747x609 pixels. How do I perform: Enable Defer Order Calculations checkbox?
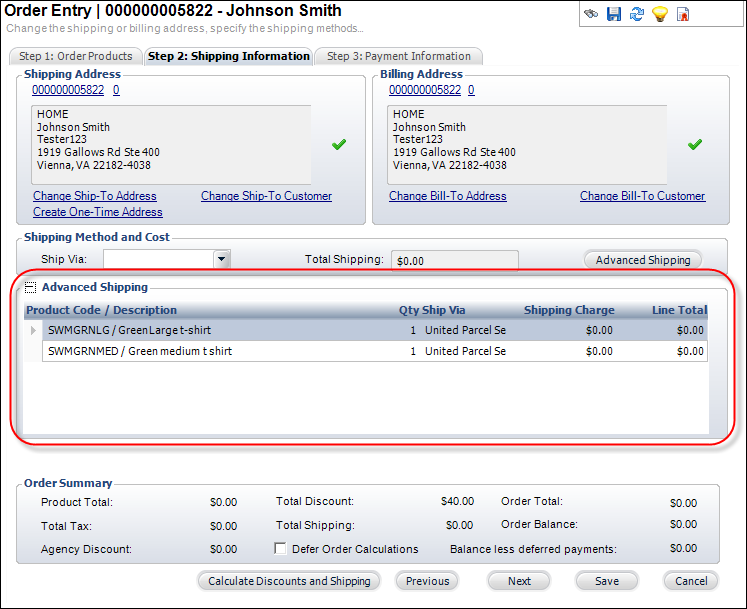(x=281, y=549)
